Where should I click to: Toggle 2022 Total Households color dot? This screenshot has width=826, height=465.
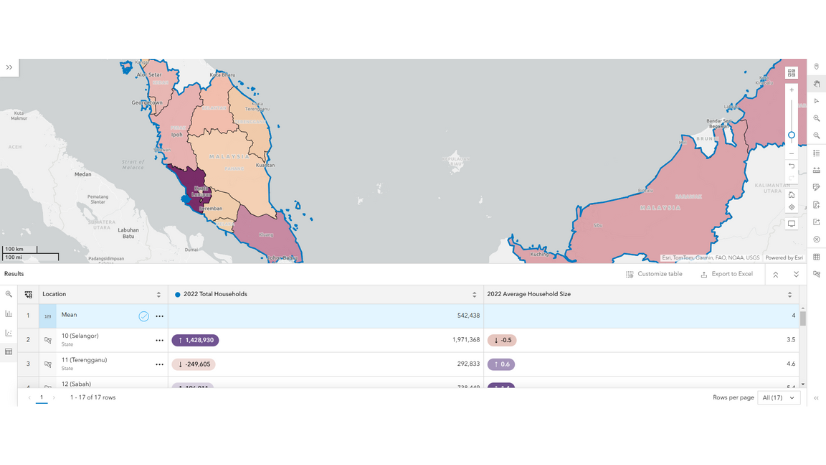[178, 295]
